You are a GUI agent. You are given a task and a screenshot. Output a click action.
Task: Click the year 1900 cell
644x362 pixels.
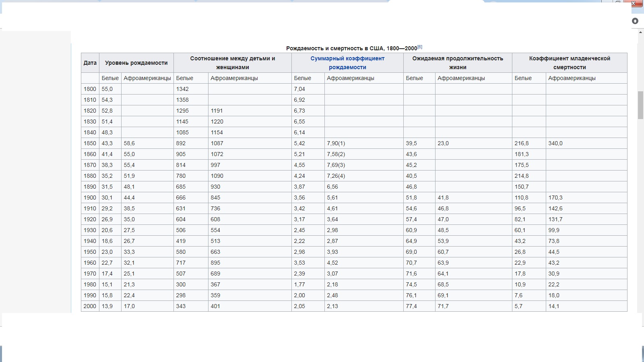coord(90,197)
